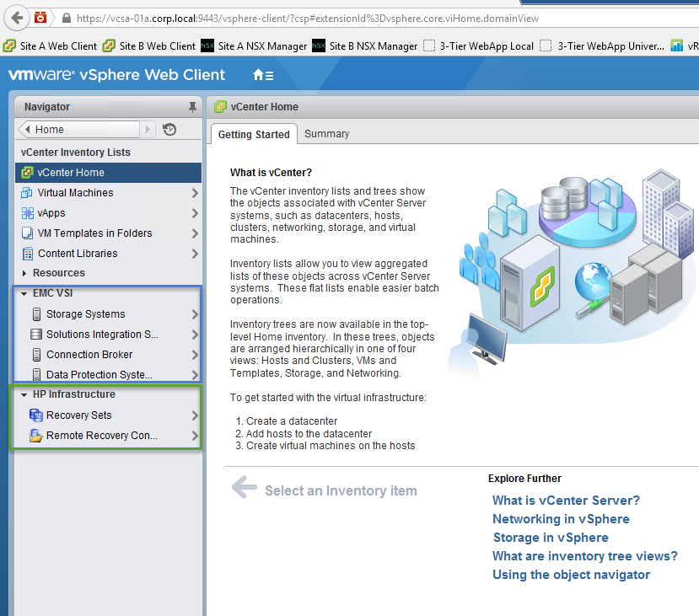The image size is (699, 616).
Task: Click the padlock icon in address bar
Action: pyautogui.click(x=67, y=19)
